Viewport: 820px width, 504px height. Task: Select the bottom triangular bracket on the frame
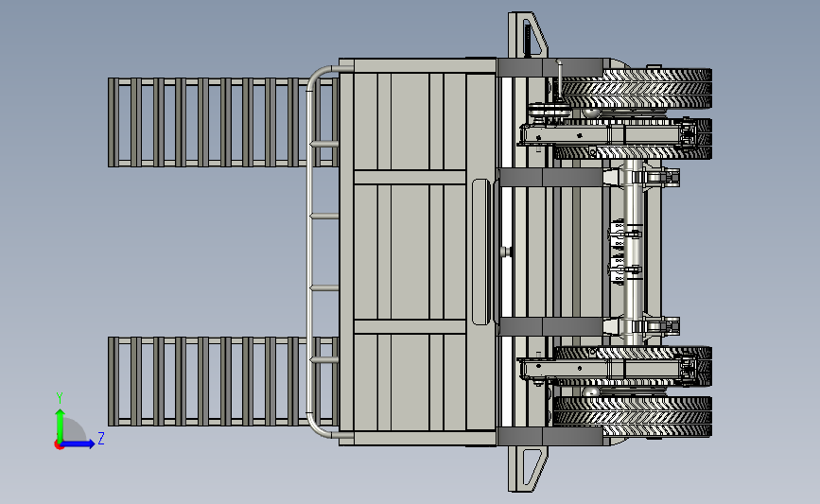[x=528, y=468]
